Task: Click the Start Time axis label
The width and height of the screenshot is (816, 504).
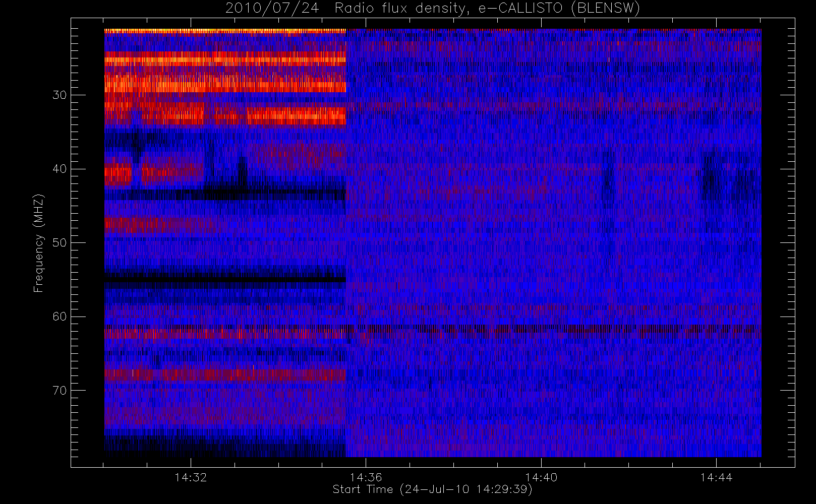Action: click(x=432, y=489)
